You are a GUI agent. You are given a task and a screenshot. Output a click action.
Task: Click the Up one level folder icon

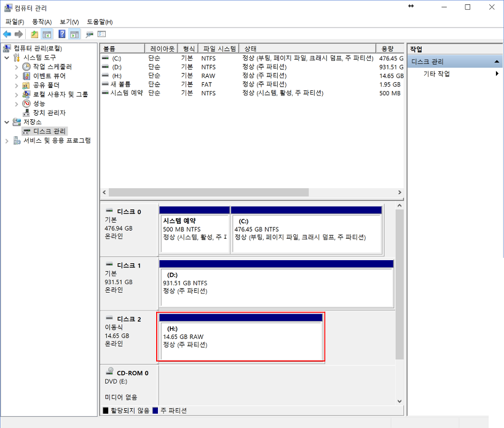[34, 34]
